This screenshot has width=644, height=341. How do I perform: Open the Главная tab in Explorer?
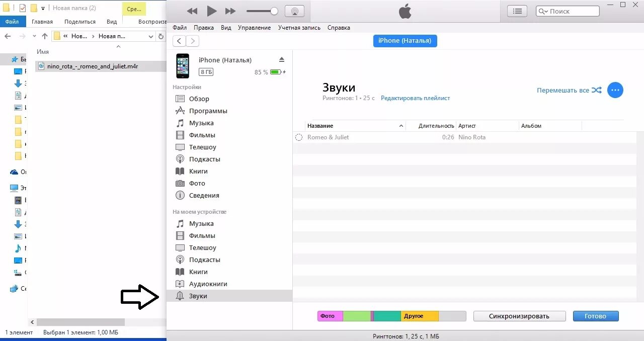[x=42, y=22]
